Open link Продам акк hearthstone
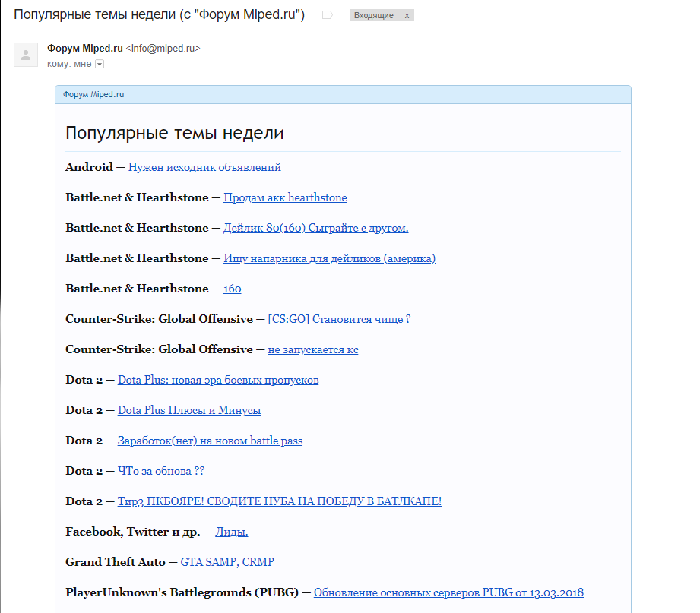700x613 pixels. coord(285,197)
